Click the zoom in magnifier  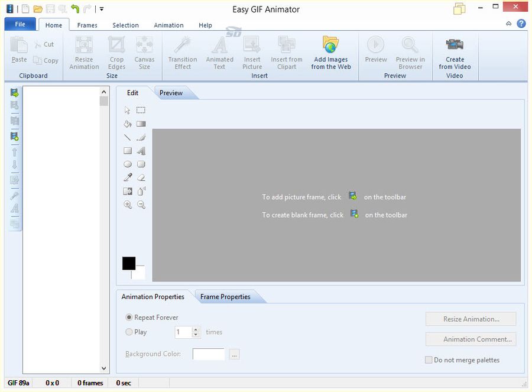(128, 205)
